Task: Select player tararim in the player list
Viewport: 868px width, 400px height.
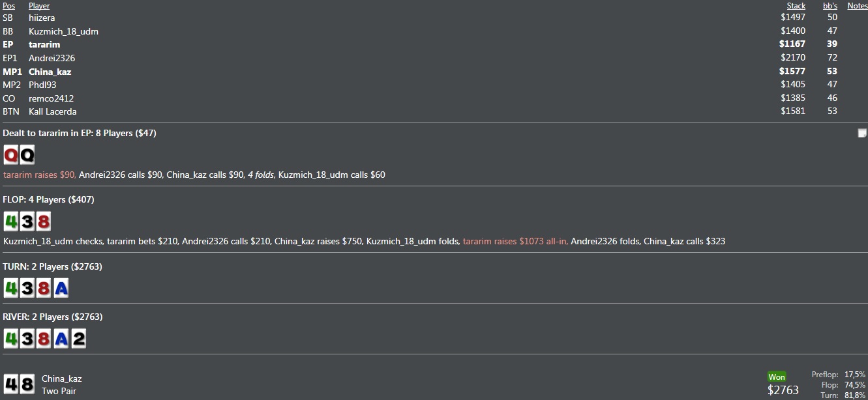Action: pos(44,45)
